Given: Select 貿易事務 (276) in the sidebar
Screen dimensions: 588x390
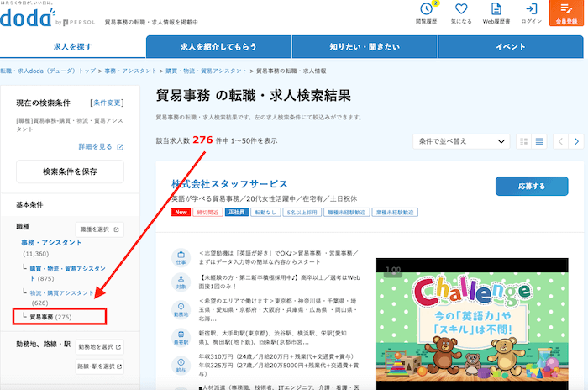Looking at the screenshot, I should point(50,317).
